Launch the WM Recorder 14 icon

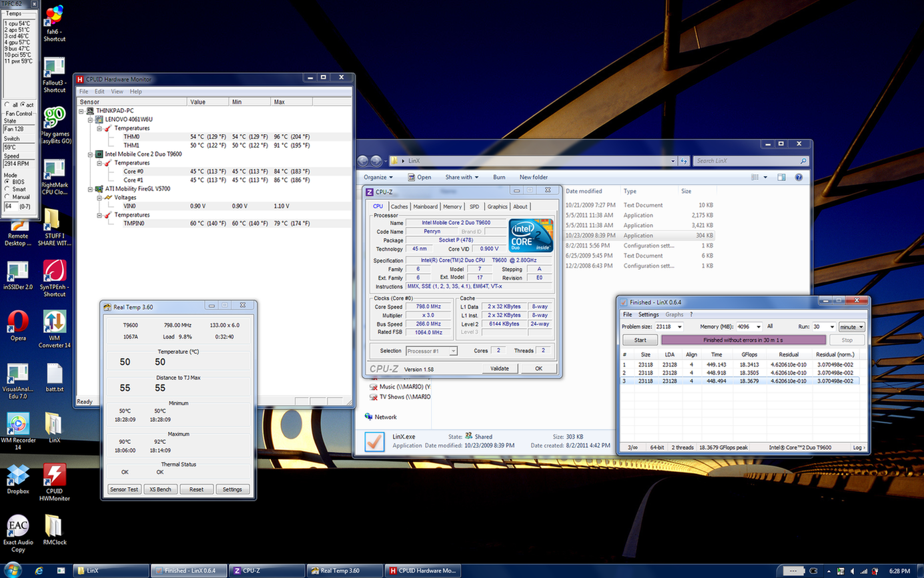[x=18, y=431]
